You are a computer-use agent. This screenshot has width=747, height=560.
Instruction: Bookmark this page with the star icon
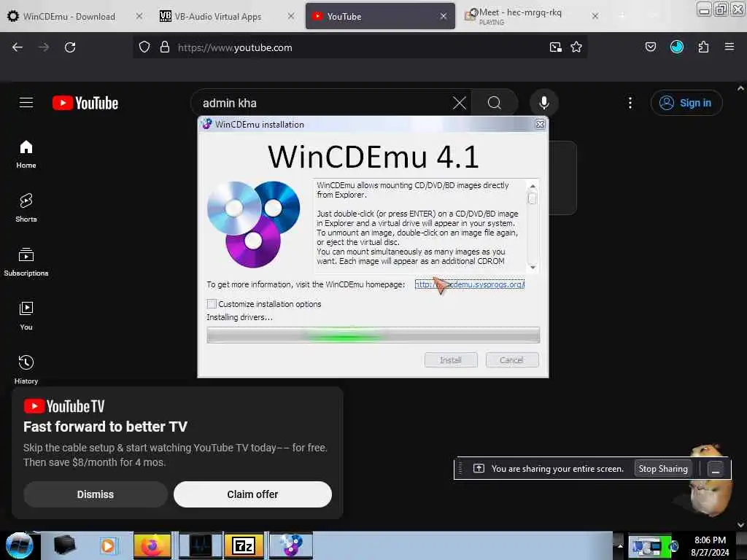(576, 47)
